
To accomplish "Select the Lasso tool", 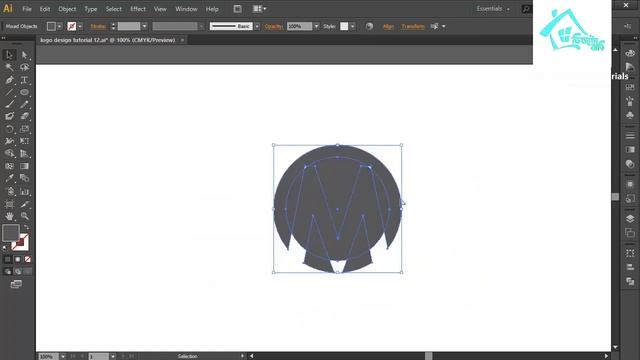I will (x=24, y=67).
